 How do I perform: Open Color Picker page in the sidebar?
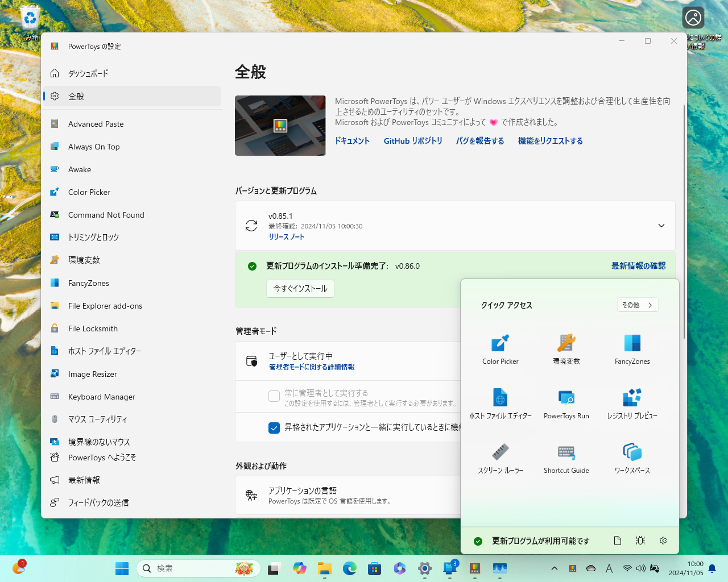click(x=132, y=192)
